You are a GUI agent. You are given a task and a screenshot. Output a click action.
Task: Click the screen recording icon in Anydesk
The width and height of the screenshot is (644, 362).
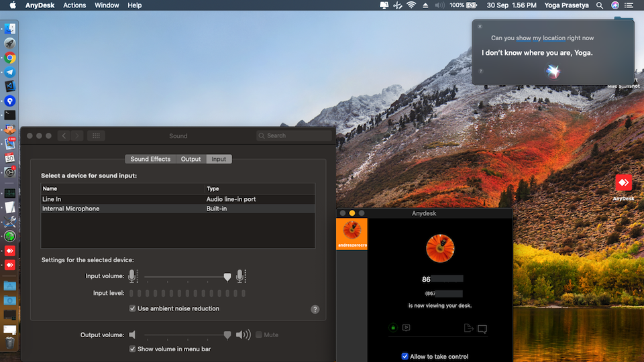click(x=407, y=328)
